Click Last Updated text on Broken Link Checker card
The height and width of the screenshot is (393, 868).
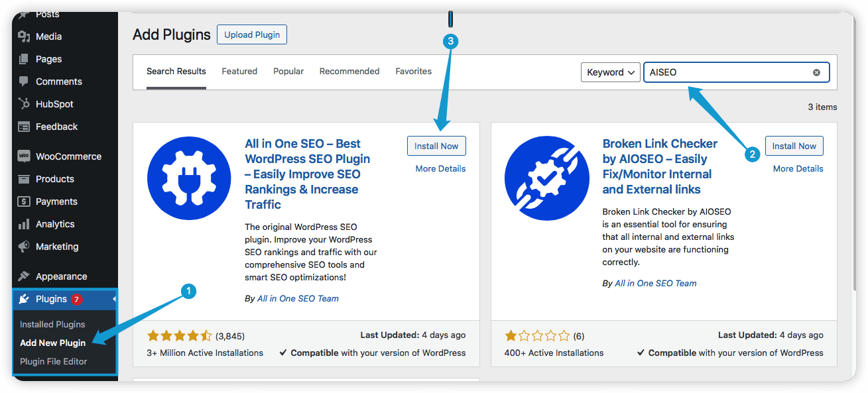click(x=771, y=335)
